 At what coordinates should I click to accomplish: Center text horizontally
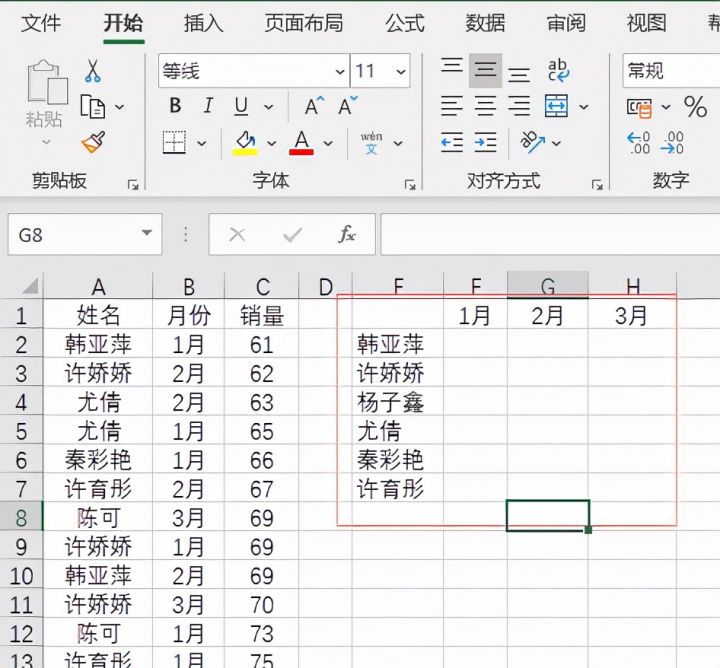point(485,107)
